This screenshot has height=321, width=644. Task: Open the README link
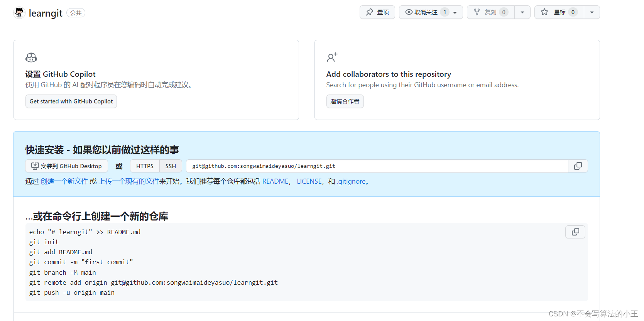tap(276, 181)
